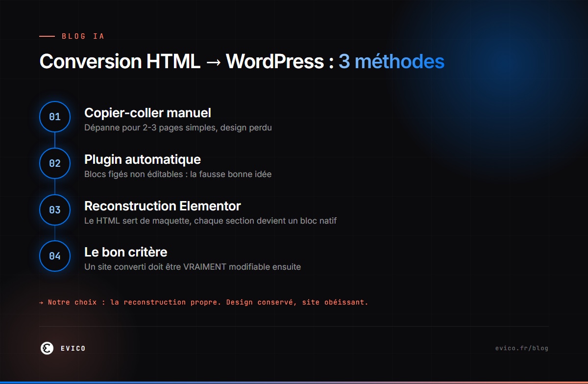Click the BLOG IA label
The width and height of the screenshot is (588, 384).
(x=83, y=36)
